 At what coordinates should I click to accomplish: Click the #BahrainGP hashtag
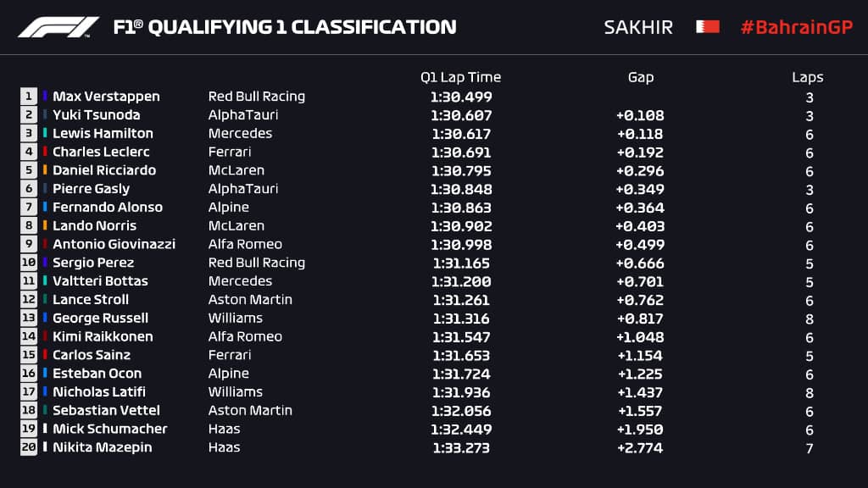pyautogui.click(x=796, y=27)
